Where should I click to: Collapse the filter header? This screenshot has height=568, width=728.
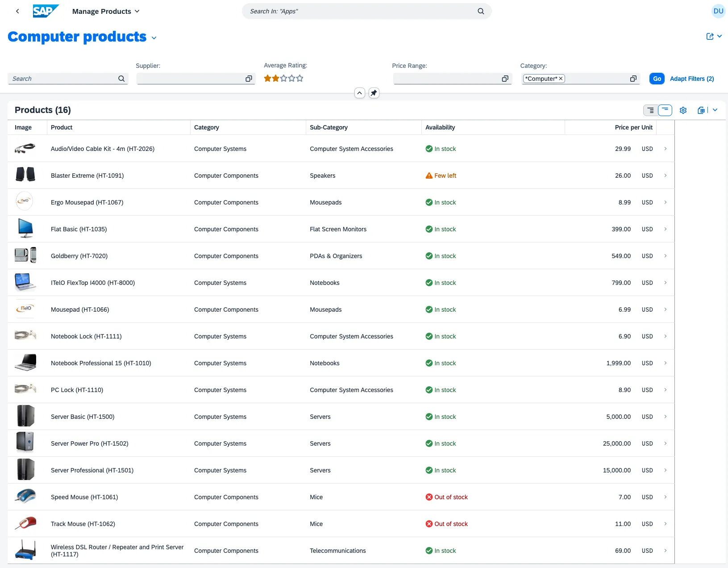[x=360, y=93]
